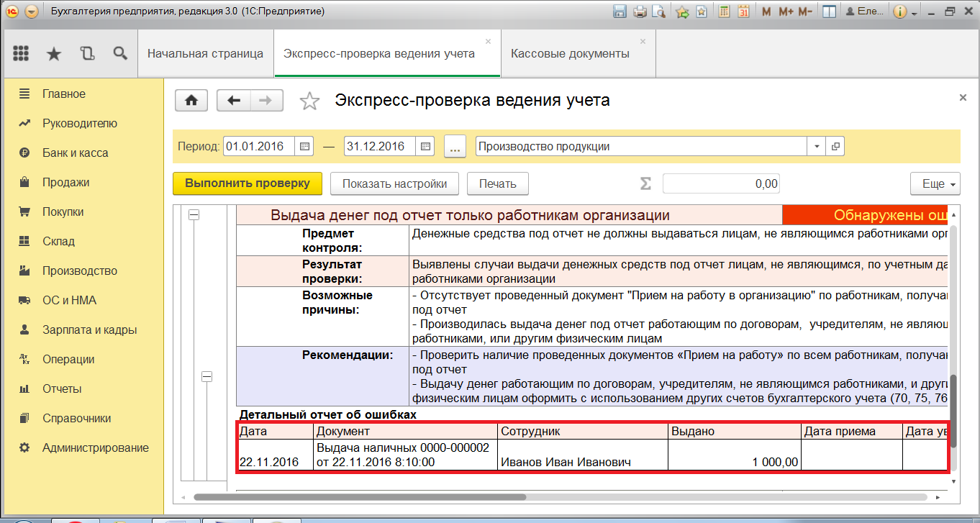Go to home with house button
This screenshot has width=980, height=523.
click(x=191, y=101)
